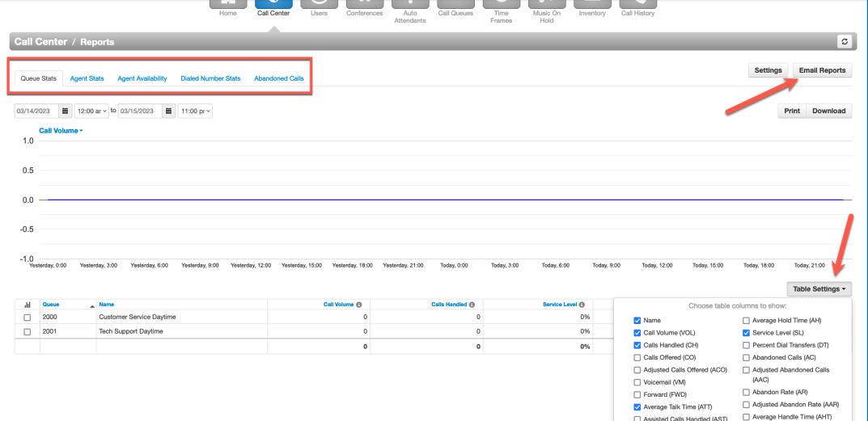Open the Call History icon
Viewport: 868px width, 421px height.
point(637,4)
